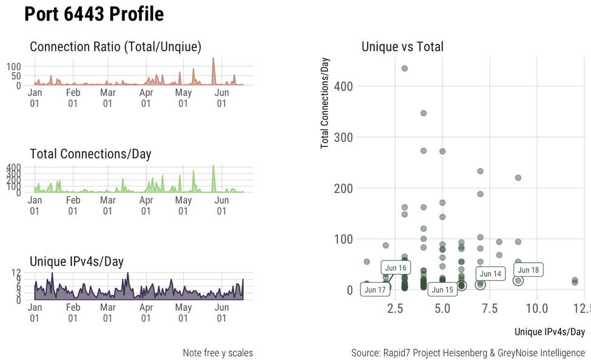591x364 pixels.
Task: Click the circled data point beside Jun 18 label
Action: (x=518, y=280)
